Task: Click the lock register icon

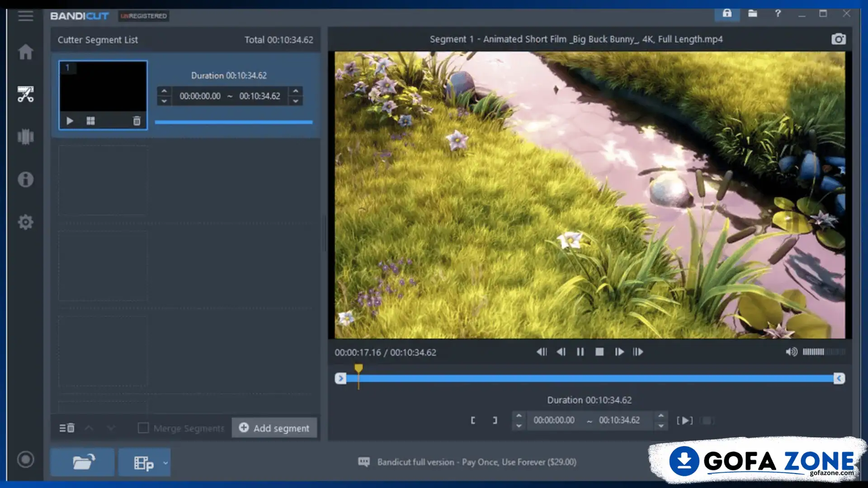Action: (727, 14)
